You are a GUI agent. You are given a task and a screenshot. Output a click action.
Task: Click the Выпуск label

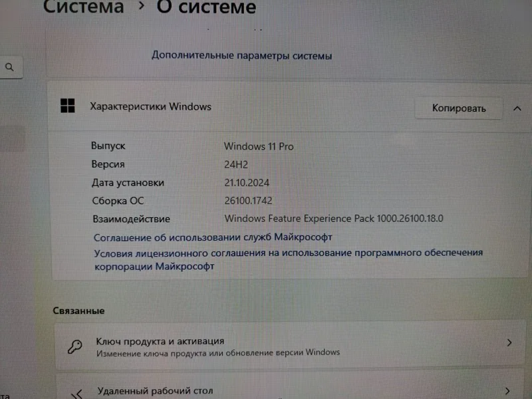pyautogui.click(x=108, y=146)
